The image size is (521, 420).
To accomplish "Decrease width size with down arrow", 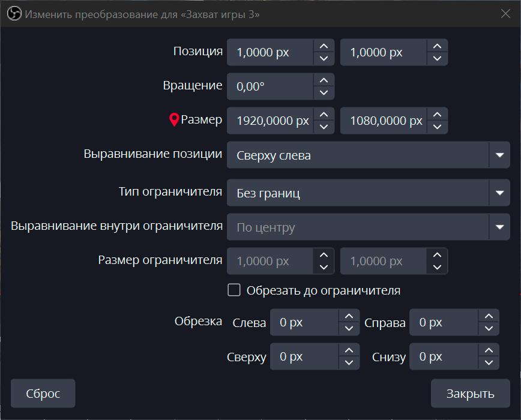I will pos(324,127).
